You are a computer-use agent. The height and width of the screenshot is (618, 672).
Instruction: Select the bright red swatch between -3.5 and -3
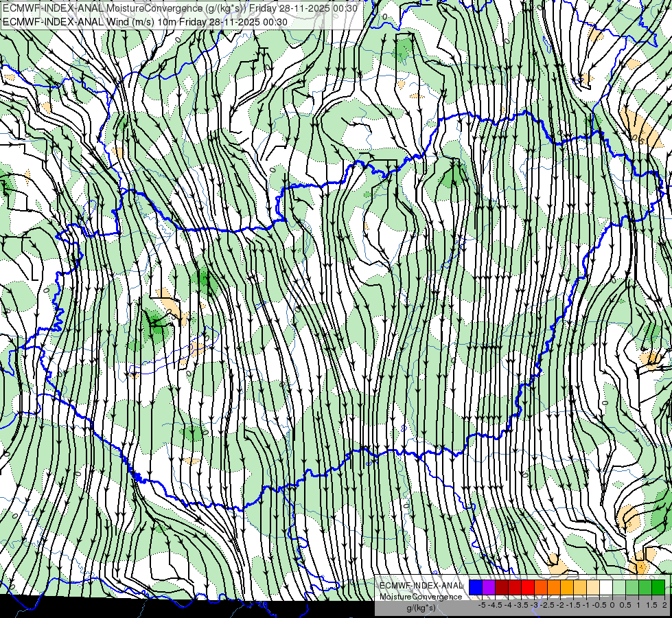(x=528, y=587)
